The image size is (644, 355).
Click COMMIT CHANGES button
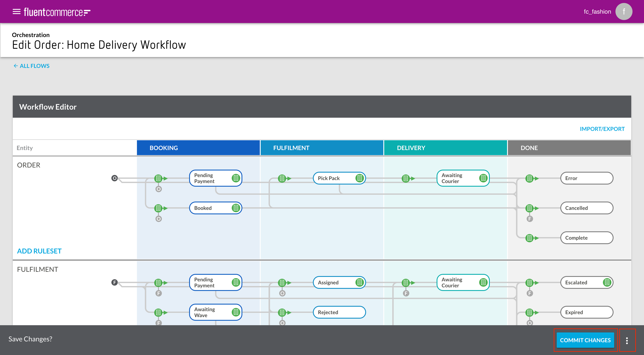tap(585, 340)
